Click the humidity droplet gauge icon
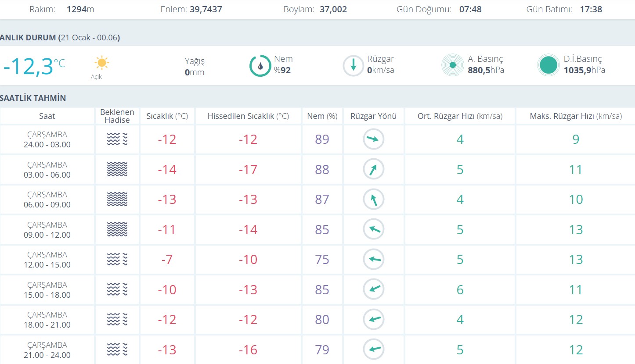The image size is (635, 364). (260, 66)
